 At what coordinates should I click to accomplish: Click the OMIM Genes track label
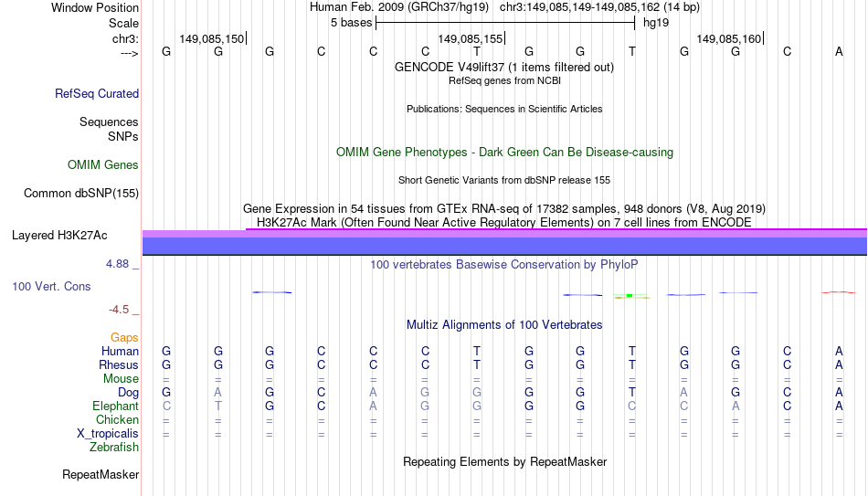pos(103,165)
